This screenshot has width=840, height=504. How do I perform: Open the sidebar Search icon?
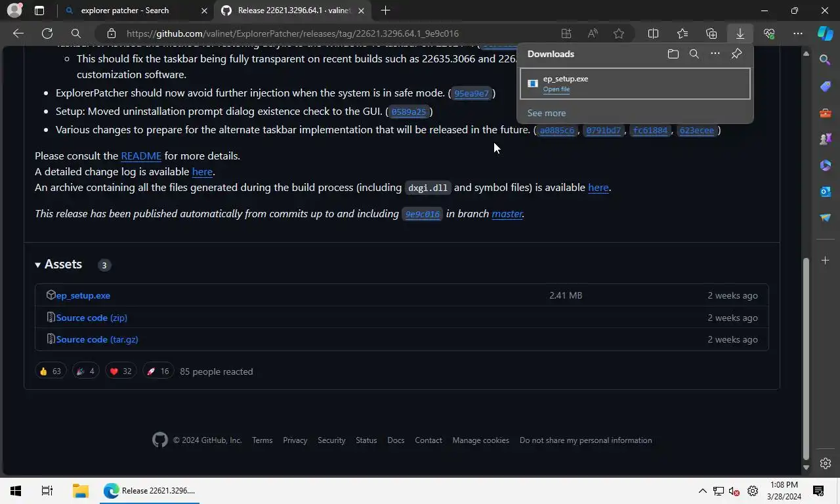point(826,60)
